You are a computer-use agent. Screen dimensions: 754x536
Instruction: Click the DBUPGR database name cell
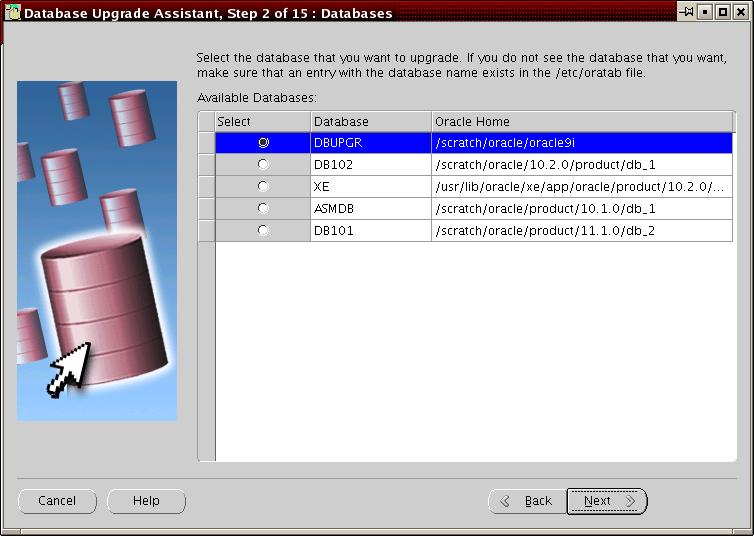pos(371,143)
